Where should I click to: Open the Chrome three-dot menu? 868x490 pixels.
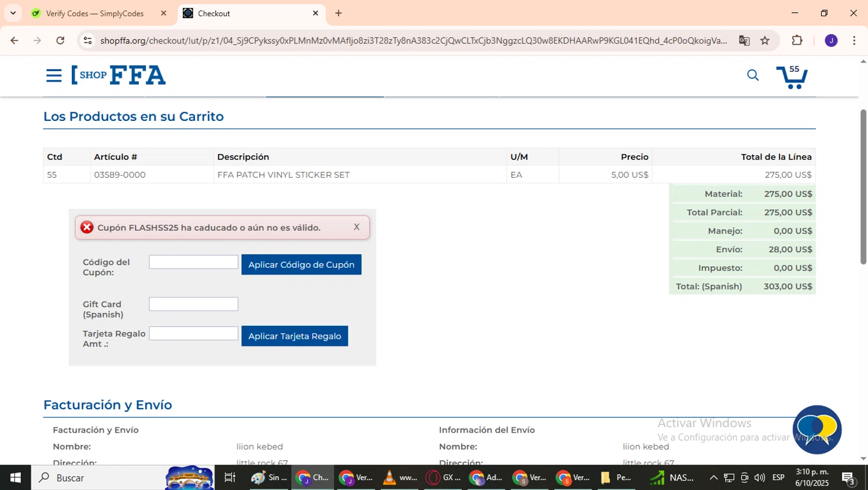click(854, 40)
